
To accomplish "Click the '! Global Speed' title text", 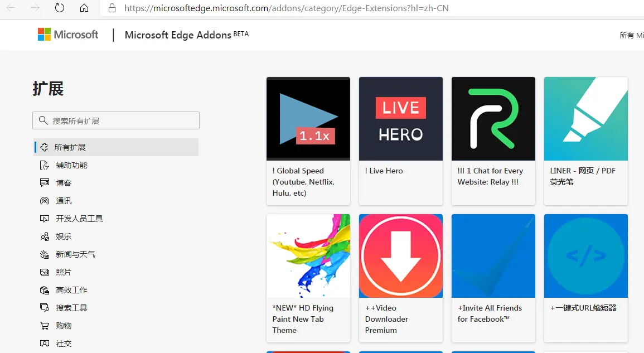I will click(304, 182).
